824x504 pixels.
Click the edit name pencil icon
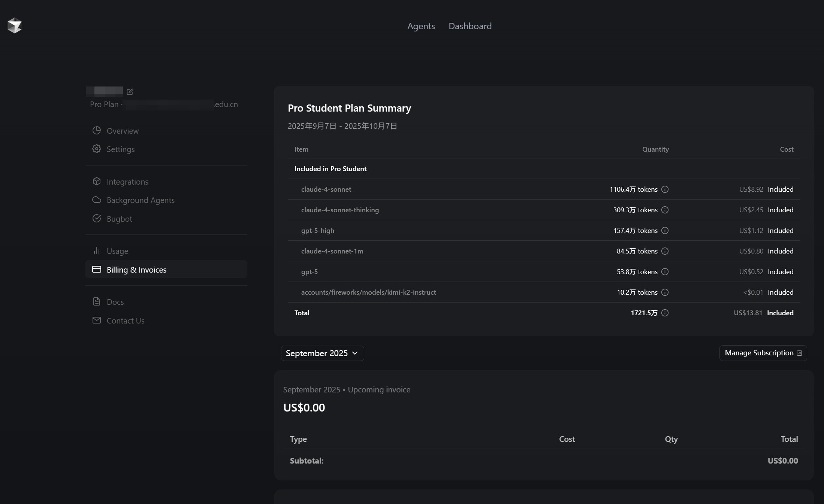(x=130, y=91)
